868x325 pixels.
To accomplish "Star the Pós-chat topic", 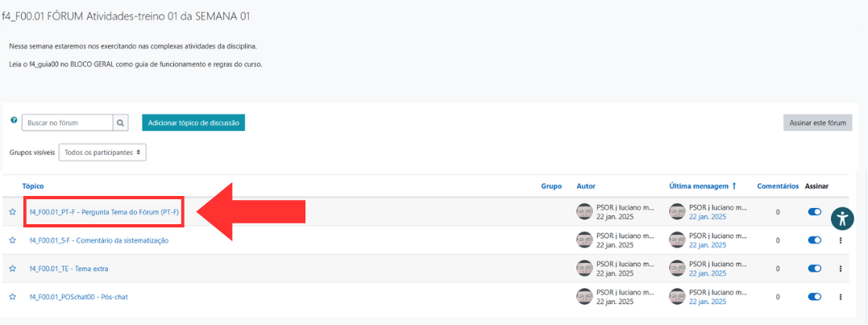I will point(13,297).
